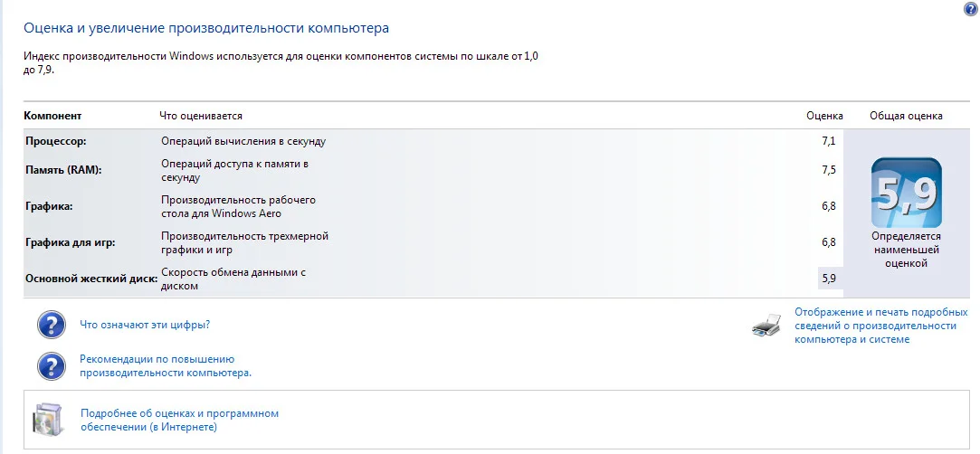Select the "Память (RAM)" row label
The width and height of the screenshot is (980, 454).
tap(63, 169)
